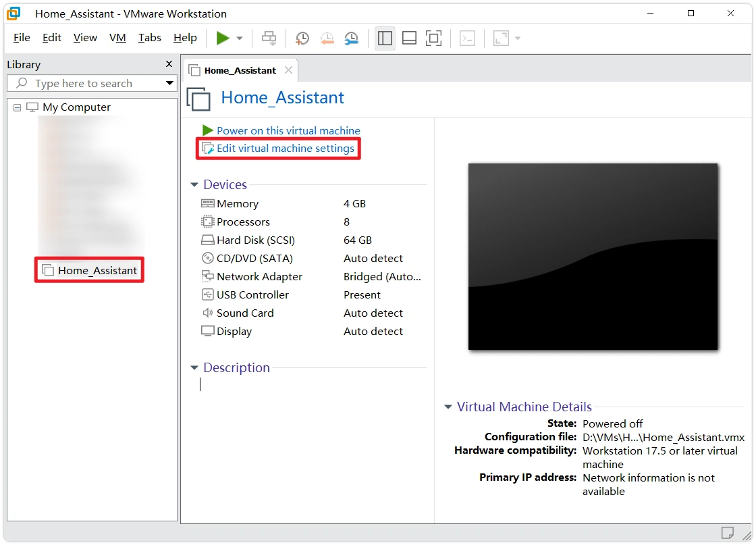Collapse the Devices section

194,185
